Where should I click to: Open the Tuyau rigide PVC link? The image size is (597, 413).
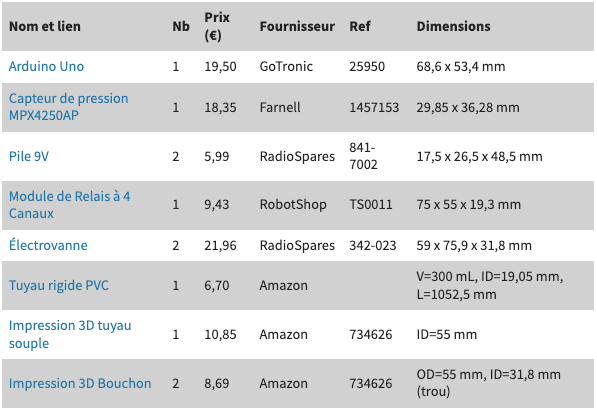pyautogui.click(x=59, y=285)
